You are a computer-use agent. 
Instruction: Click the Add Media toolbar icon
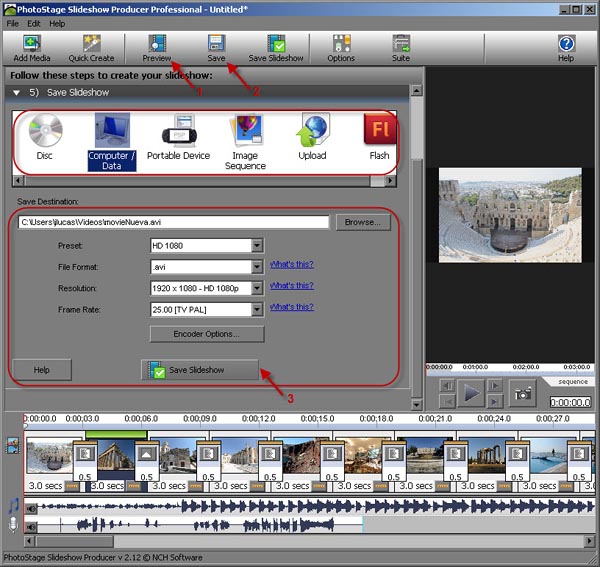pos(32,48)
